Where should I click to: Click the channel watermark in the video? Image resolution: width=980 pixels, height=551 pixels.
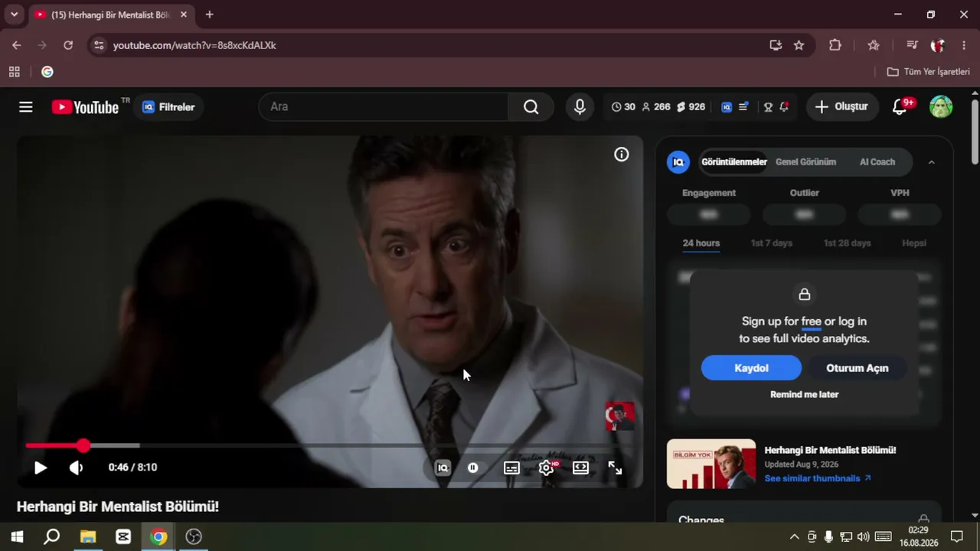pyautogui.click(x=619, y=416)
